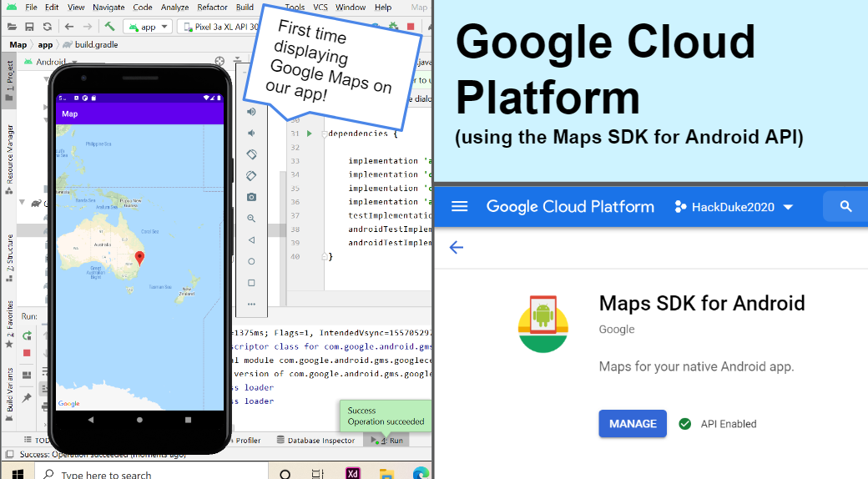Stop the app with the red square toolbar icon

tap(411, 27)
